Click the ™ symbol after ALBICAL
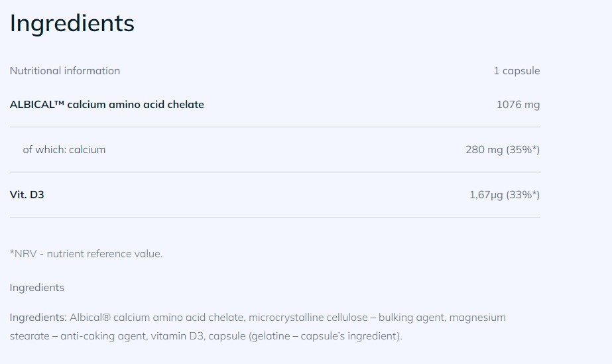Image resolution: width=612 pixels, height=364 pixels. click(58, 103)
